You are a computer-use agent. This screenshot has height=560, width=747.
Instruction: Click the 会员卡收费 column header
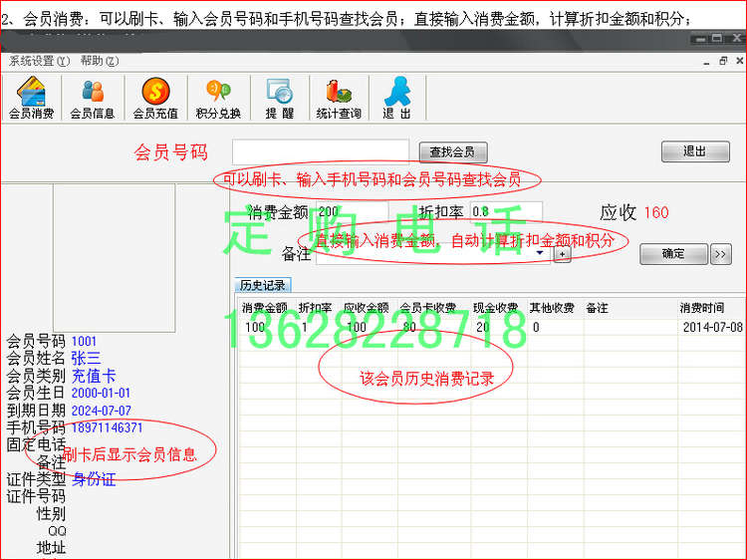coord(427,308)
